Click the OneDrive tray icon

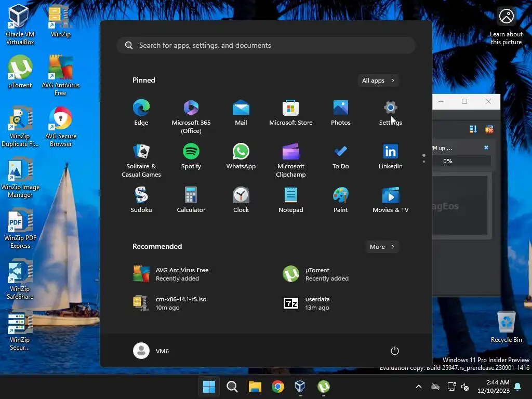pyautogui.click(x=435, y=387)
